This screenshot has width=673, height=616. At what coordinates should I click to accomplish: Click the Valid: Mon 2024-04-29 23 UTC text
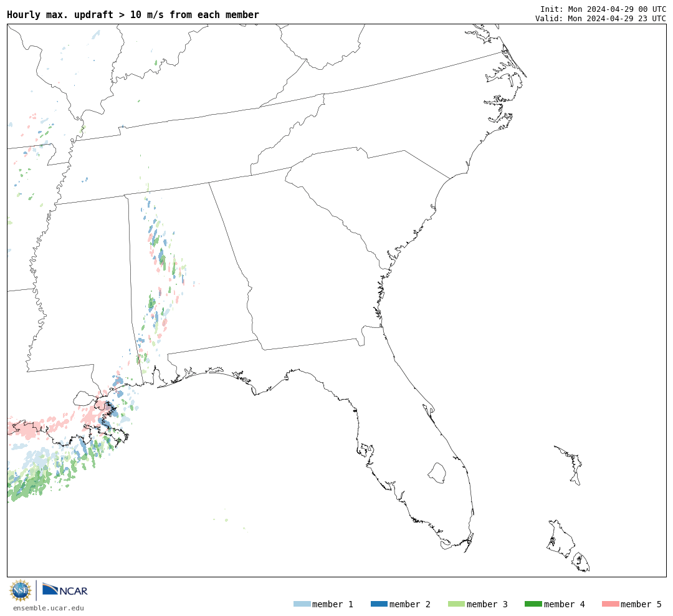(x=601, y=19)
